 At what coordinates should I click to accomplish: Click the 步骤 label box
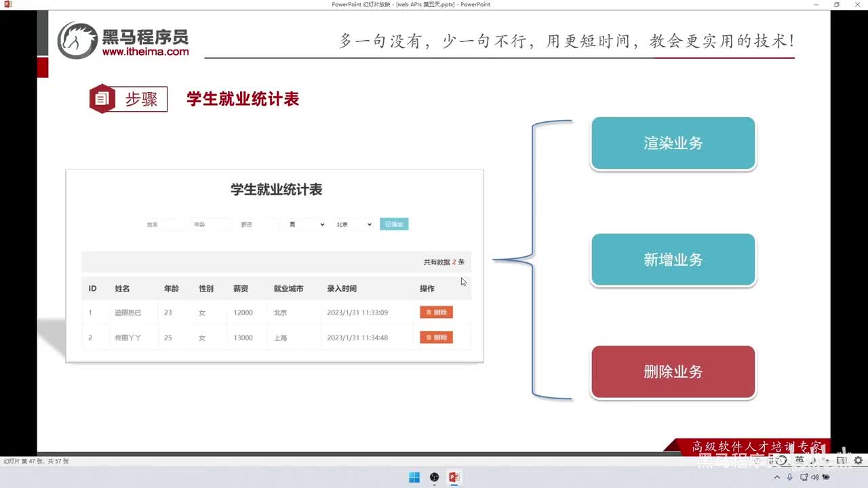141,99
